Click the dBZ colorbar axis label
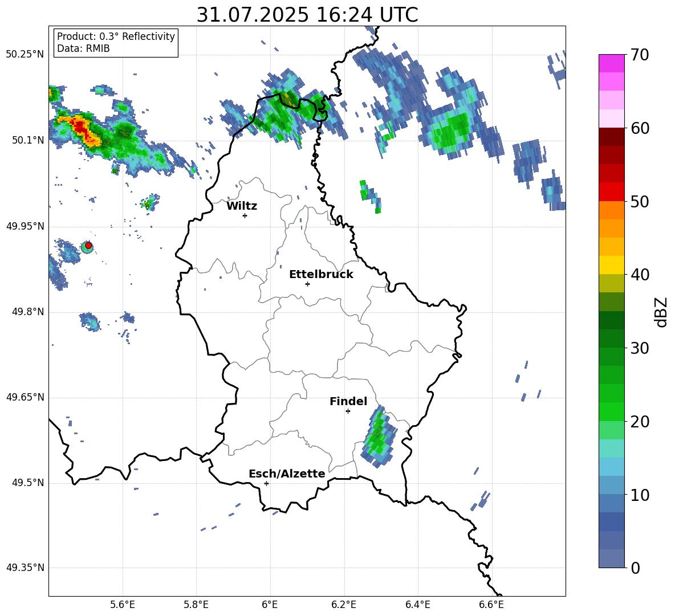 pyautogui.click(x=661, y=312)
